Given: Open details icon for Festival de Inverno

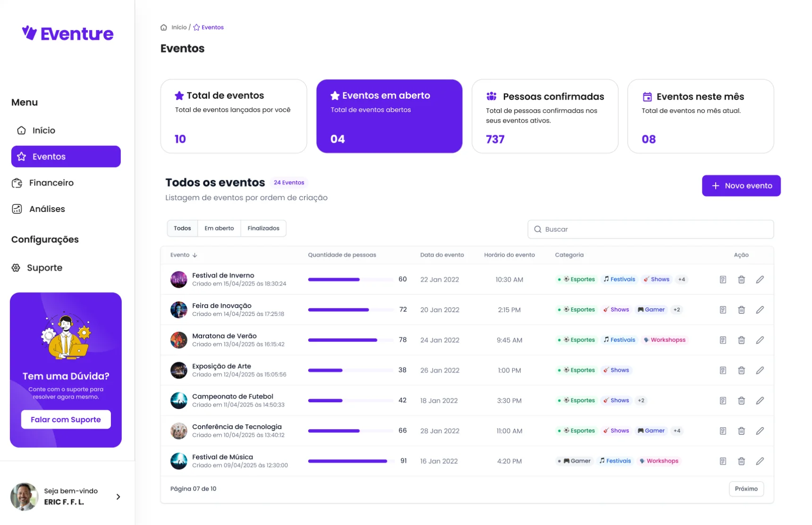Looking at the screenshot, I should click(723, 279).
